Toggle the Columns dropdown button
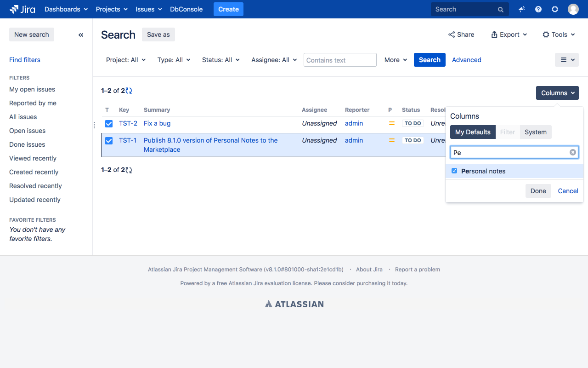 [x=557, y=93]
